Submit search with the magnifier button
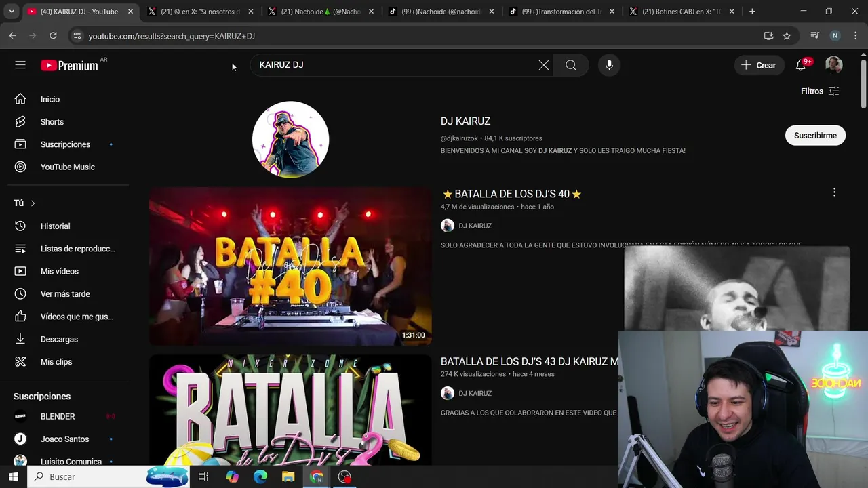The image size is (868, 488). point(571,65)
